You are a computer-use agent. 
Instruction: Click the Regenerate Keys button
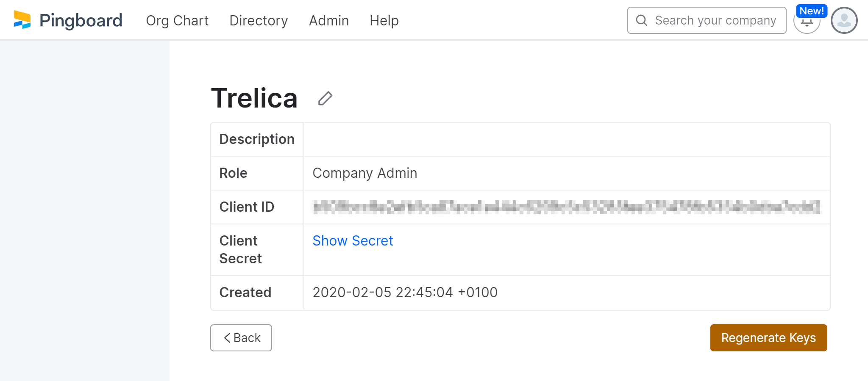coord(768,338)
